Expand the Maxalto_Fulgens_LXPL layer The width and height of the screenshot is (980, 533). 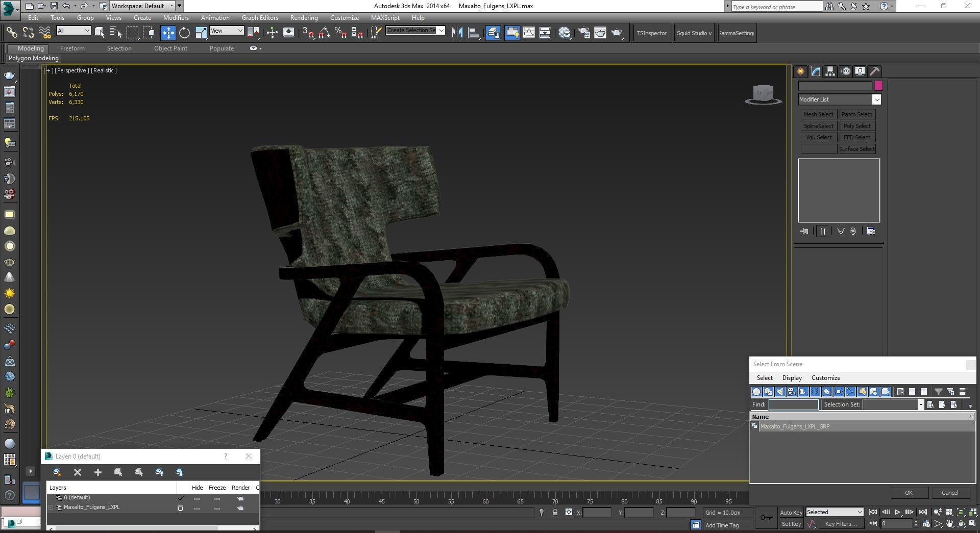tap(51, 507)
